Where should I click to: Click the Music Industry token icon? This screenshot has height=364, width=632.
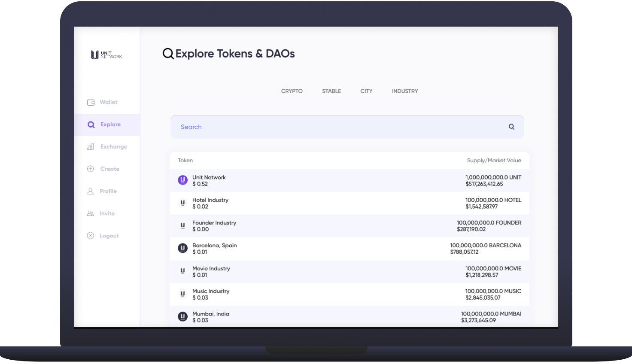183,294
